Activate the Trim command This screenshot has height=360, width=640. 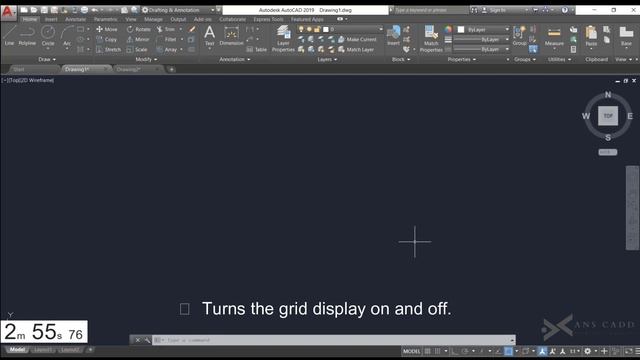coord(166,29)
